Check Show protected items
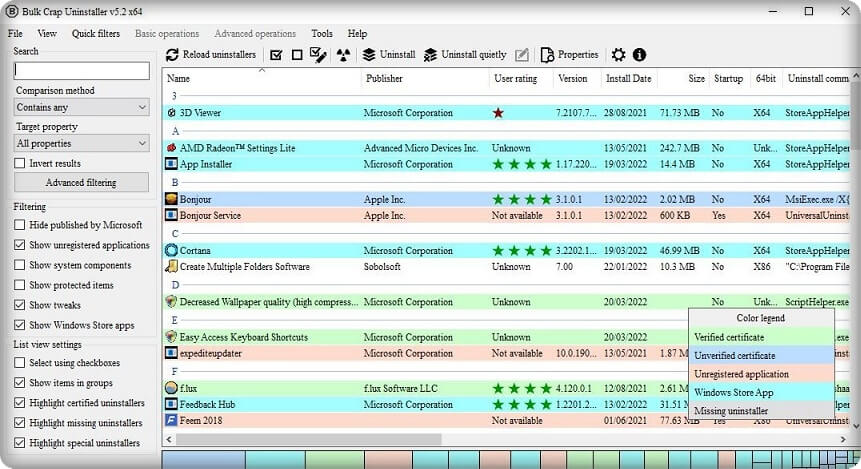 point(20,285)
